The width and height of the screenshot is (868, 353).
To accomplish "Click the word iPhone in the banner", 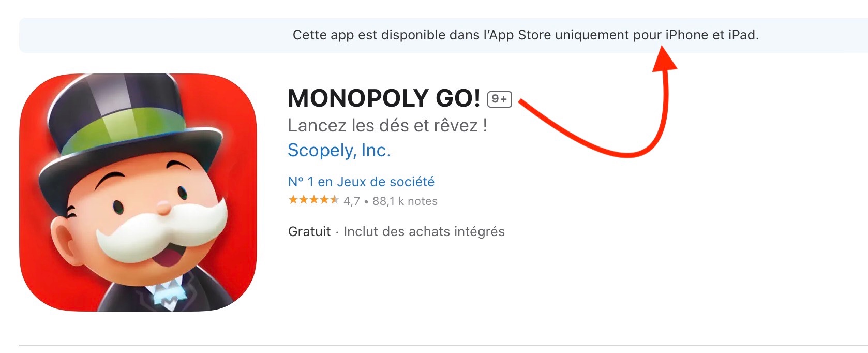I will coord(686,35).
